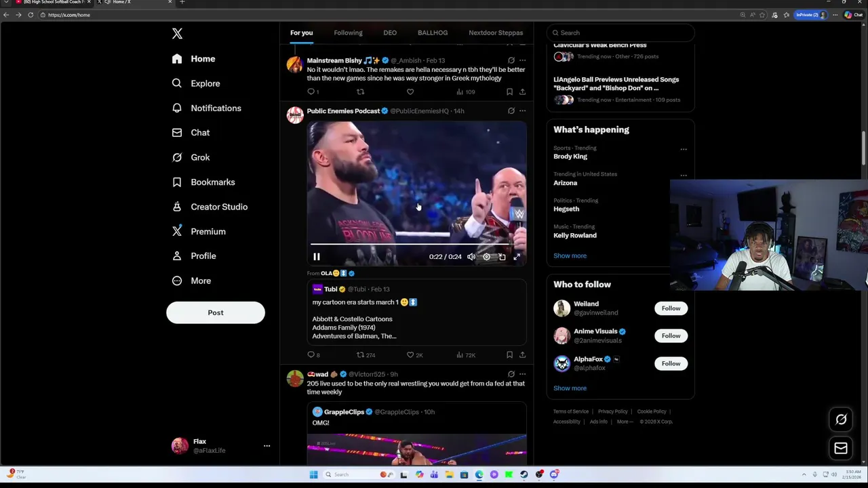
Task: Open more options on Mainstream Bishy post
Action: [522, 60]
